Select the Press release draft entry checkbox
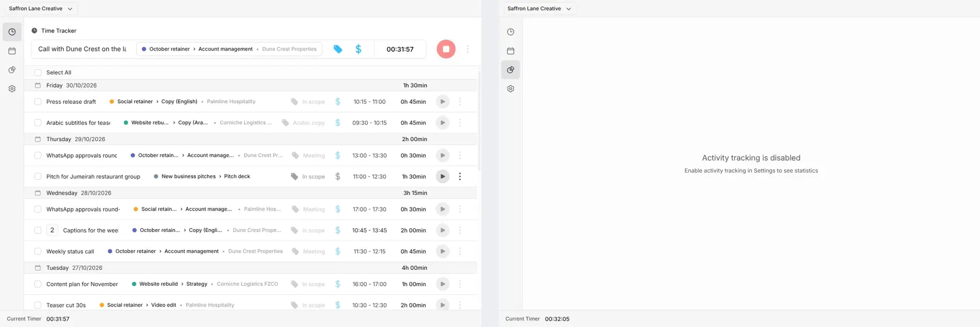 click(x=38, y=102)
